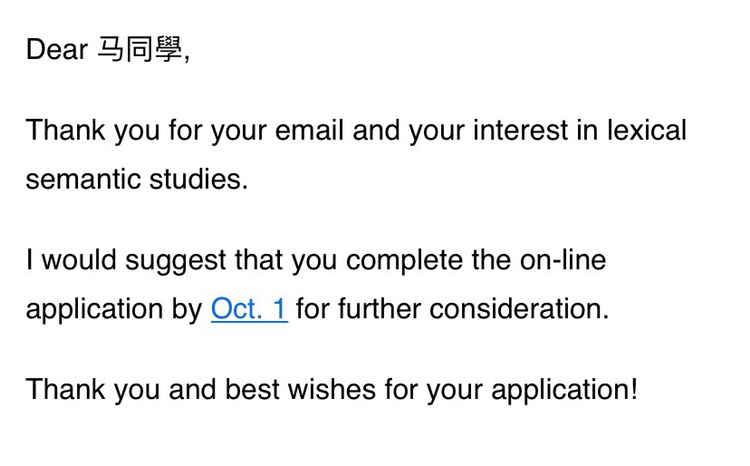
Task: Click the word "on-line"
Action: (x=562, y=261)
